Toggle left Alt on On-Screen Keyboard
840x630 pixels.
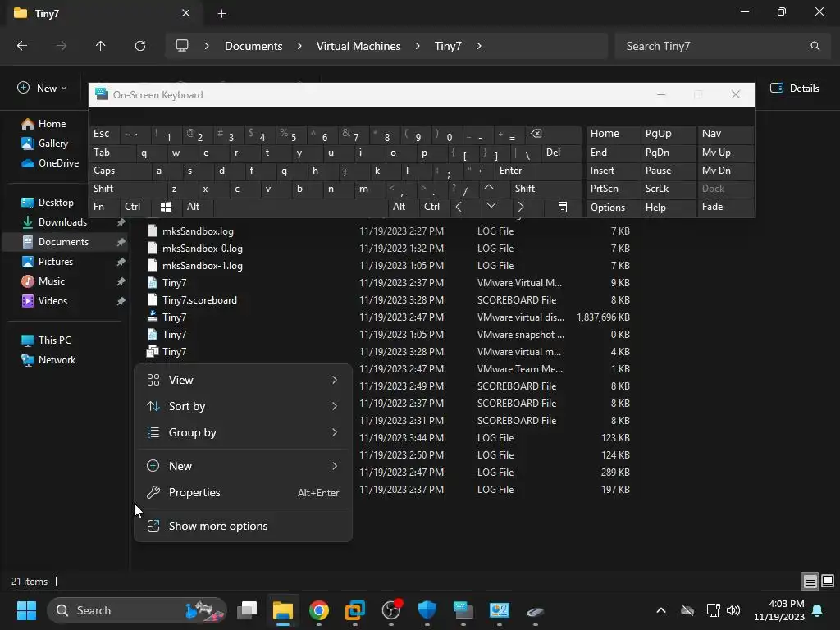click(x=197, y=207)
